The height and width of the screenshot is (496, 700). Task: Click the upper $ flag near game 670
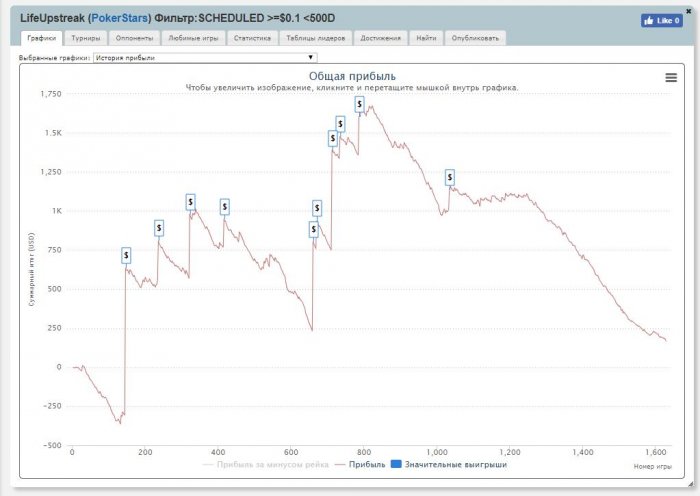[317, 208]
